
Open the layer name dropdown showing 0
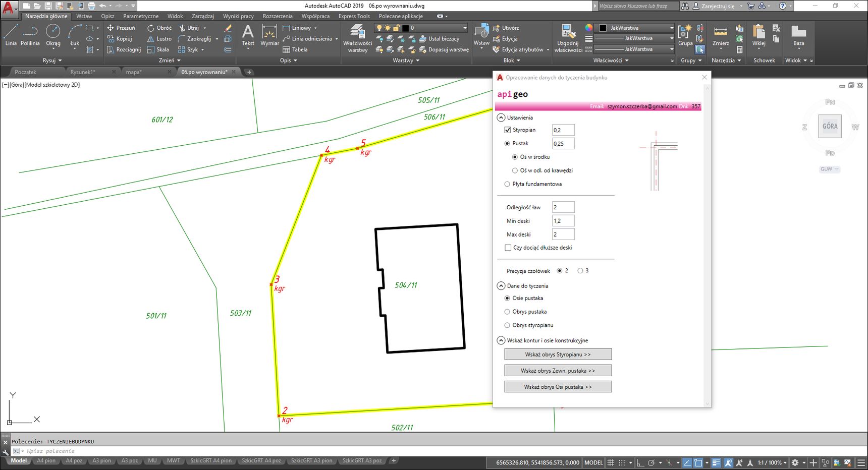click(x=465, y=28)
